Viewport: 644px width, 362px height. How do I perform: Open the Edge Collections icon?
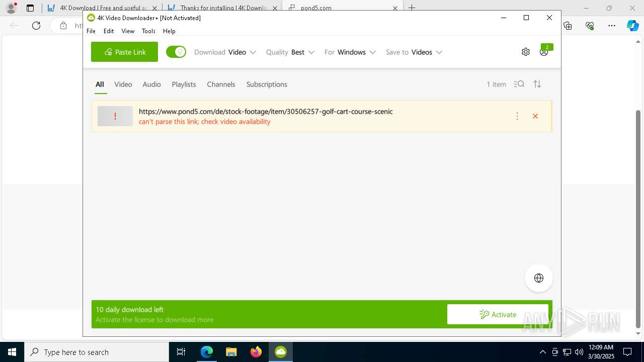(x=568, y=26)
